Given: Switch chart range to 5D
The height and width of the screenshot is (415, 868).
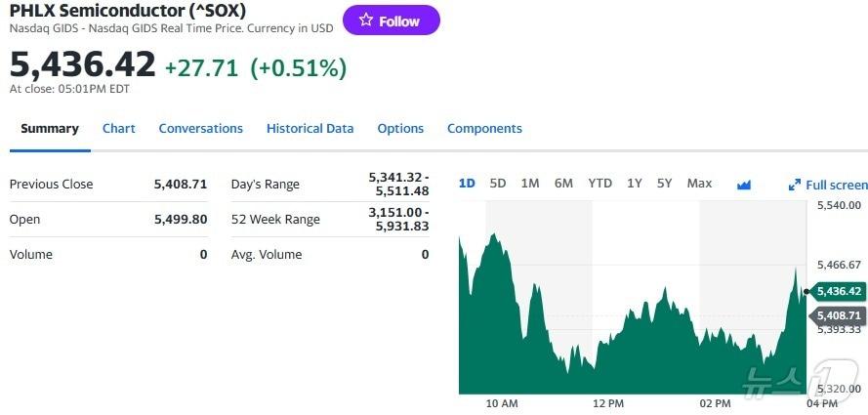Looking at the screenshot, I should click(x=498, y=184).
